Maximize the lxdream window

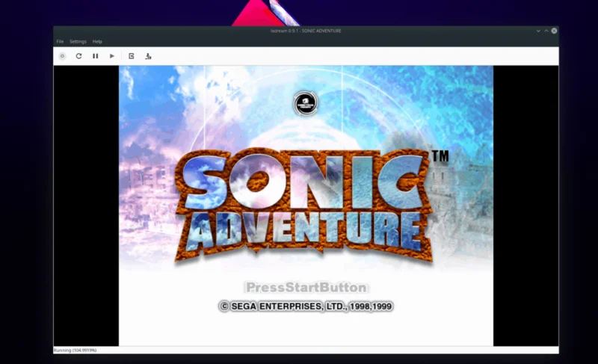[546, 31]
